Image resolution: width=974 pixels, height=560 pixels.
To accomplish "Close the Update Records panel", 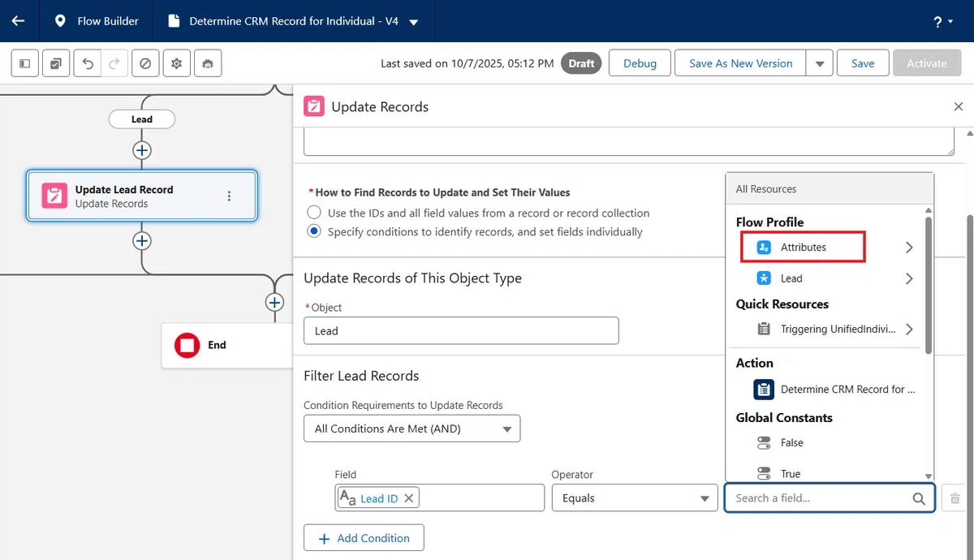I will coord(958,106).
